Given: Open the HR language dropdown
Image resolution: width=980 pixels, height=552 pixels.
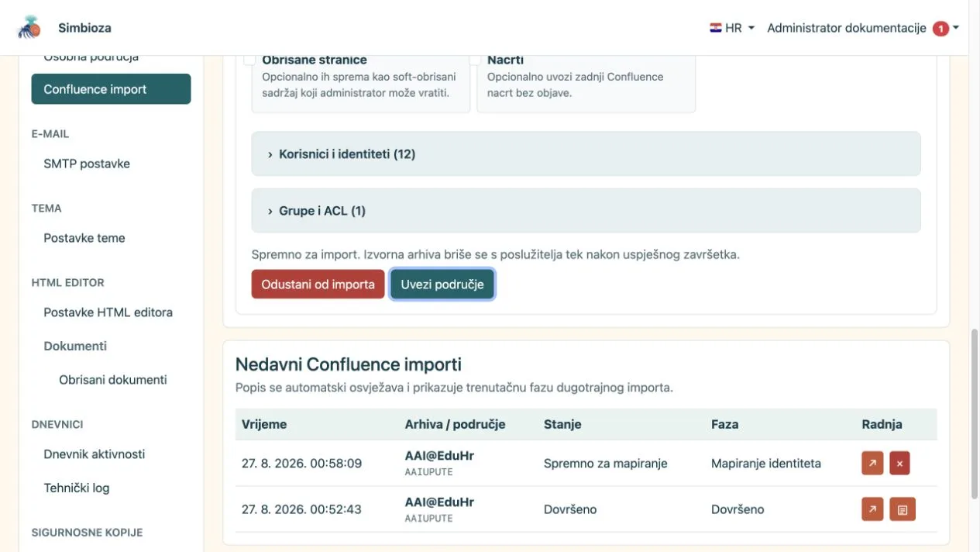Looking at the screenshot, I should (731, 28).
